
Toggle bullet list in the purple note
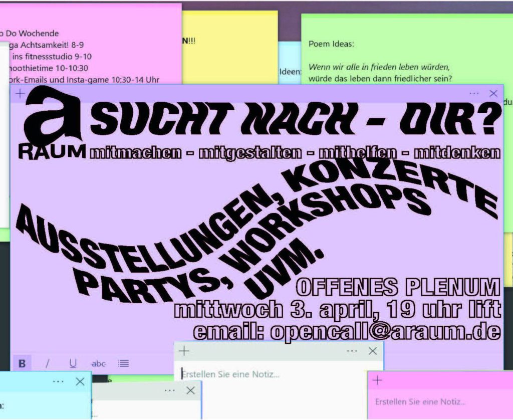(124, 363)
